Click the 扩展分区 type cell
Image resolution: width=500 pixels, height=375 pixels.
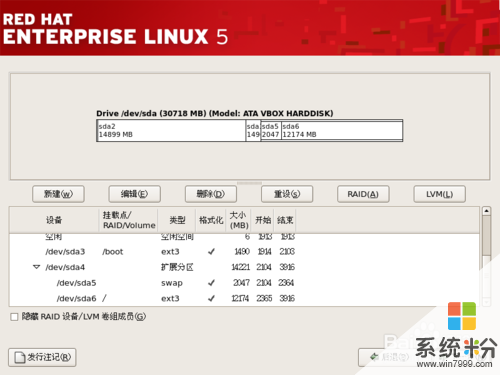[177, 267]
